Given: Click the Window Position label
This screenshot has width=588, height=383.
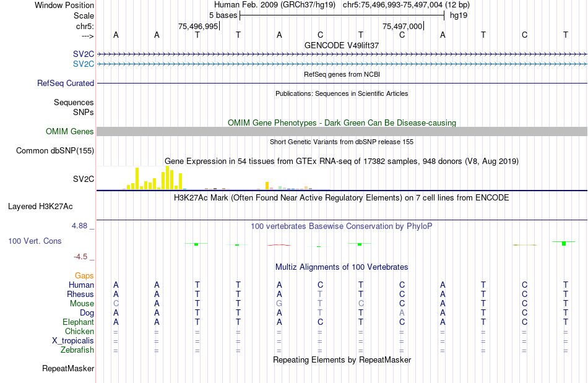Looking at the screenshot, I should point(64,5).
